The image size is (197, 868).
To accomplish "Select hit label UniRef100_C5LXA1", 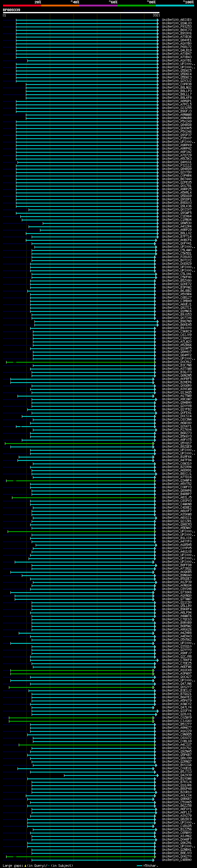I will (177, 274).
